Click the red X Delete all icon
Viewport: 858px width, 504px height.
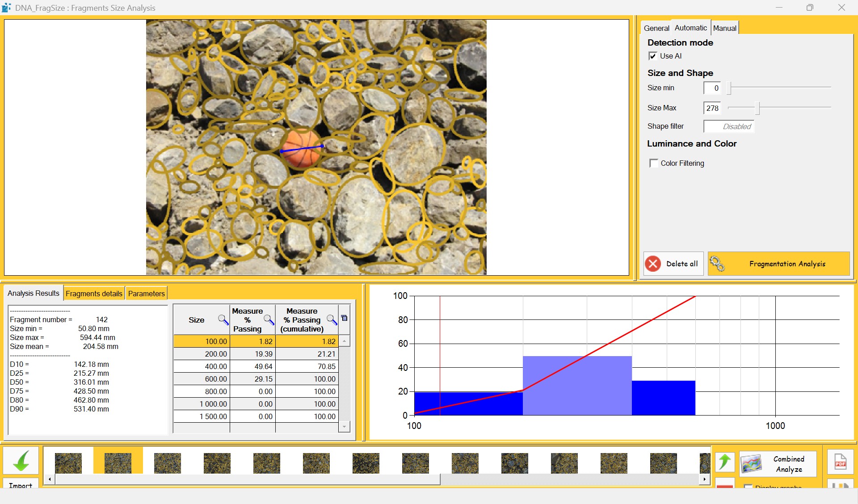click(653, 264)
